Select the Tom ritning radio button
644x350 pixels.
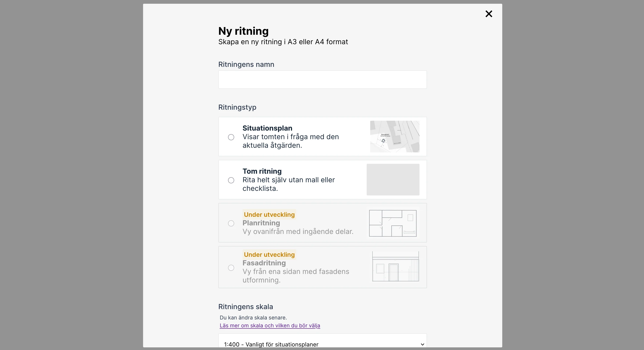(x=231, y=180)
